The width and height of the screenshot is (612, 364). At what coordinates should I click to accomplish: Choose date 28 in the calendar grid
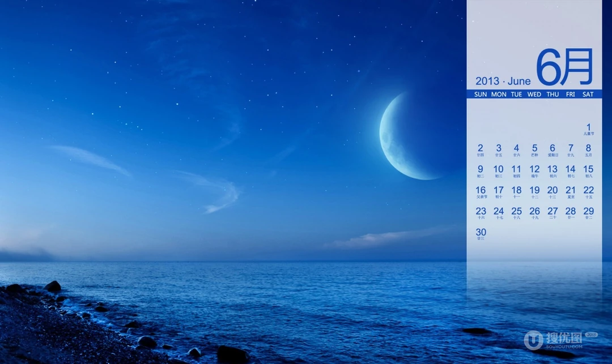[x=571, y=211]
